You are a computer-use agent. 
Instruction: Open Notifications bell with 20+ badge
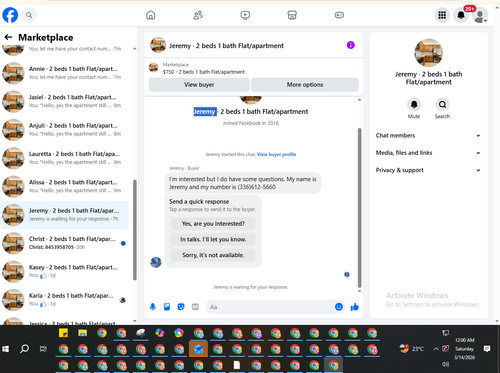(461, 15)
